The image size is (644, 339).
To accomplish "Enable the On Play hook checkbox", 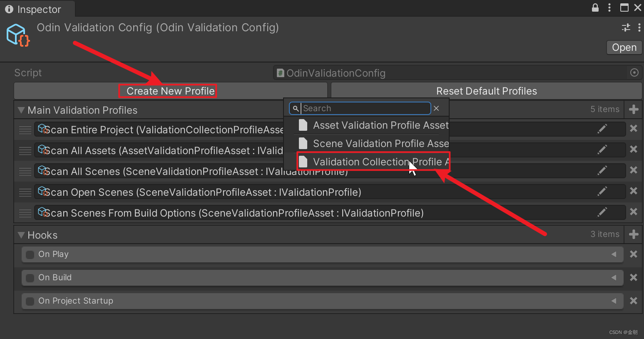I will (30, 254).
